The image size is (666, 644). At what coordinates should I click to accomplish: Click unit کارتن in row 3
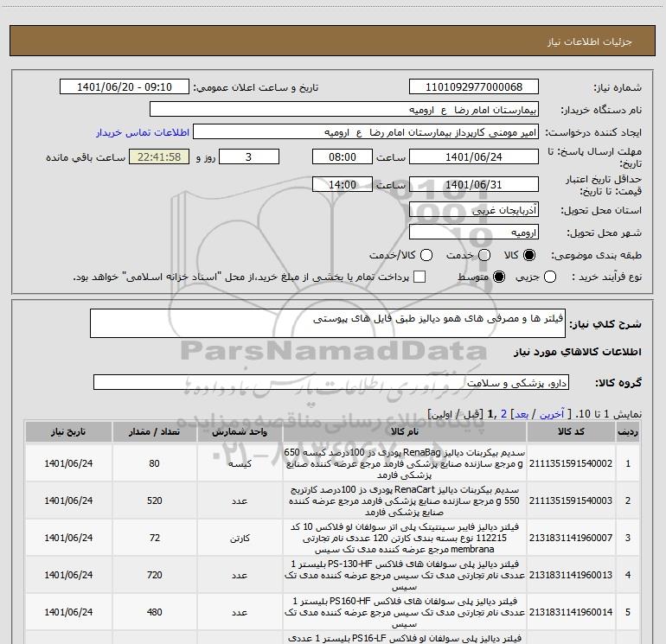point(240,538)
